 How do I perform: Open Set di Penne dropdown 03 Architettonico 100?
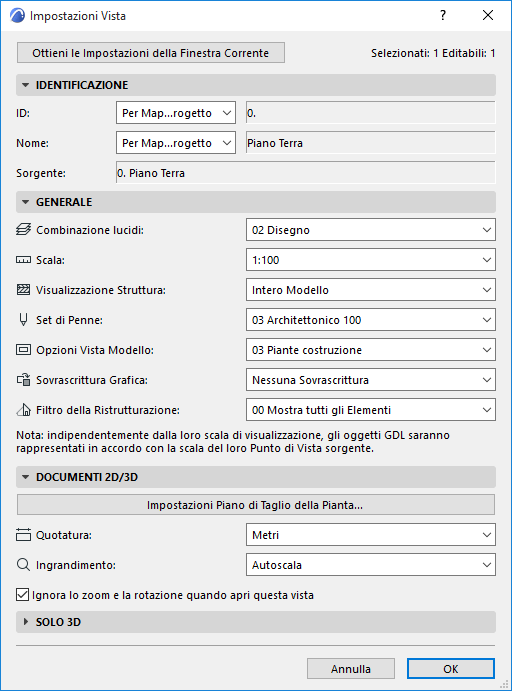point(371,319)
